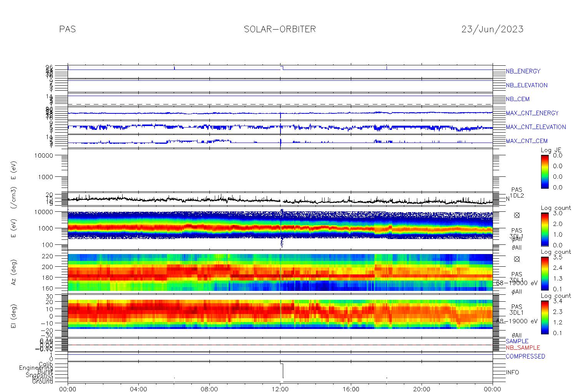Click the PAS 1DL2 label beside the density plot
Viewport: 581px width, 392px height.
point(516,193)
